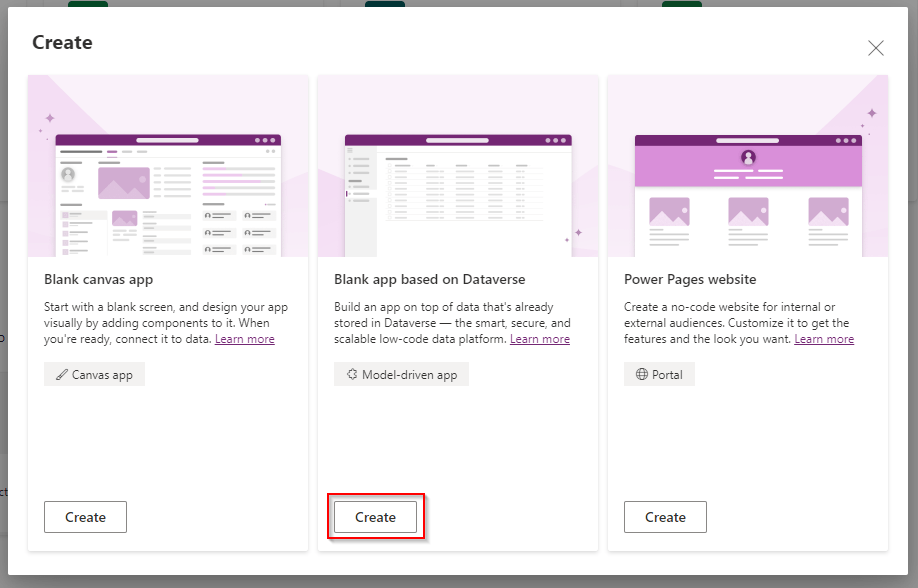The height and width of the screenshot is (588, 918).
Task: Click Create under Blank canvas app
Action: pyautogui.click(x=85, y=517)
